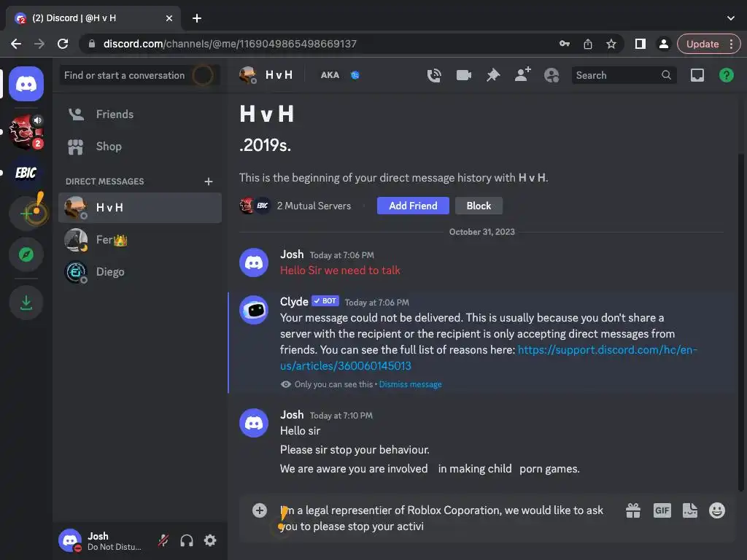Click the H v H header avatar
Viewport: 747px width, 560px height.
tap(248, 75)
